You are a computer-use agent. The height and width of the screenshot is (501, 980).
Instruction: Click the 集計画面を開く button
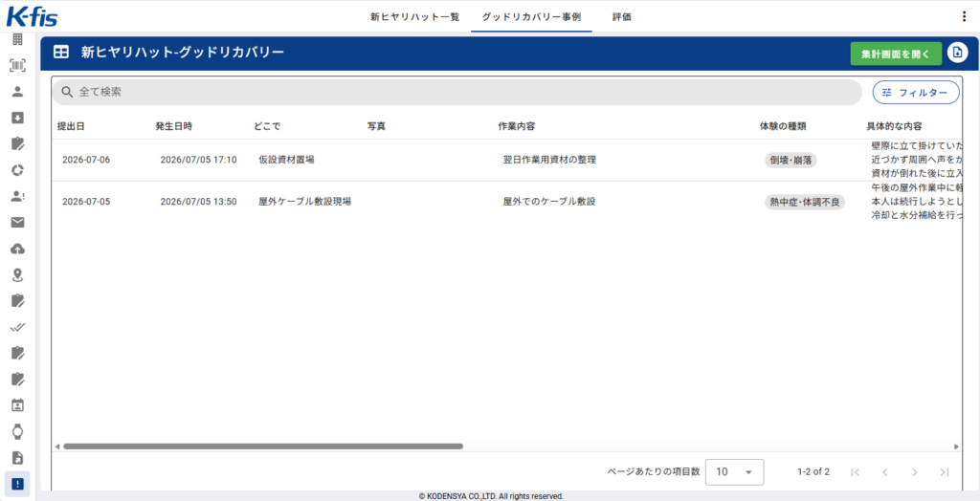point(896,54)
